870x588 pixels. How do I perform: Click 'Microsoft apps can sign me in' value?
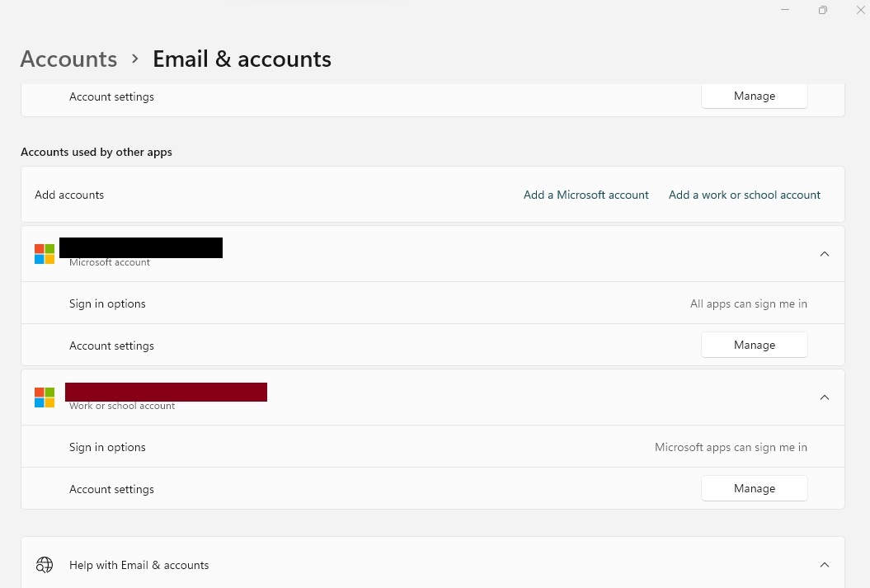click(731, 448)
